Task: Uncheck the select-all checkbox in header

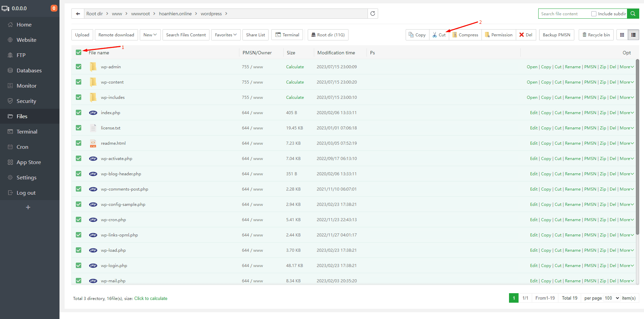Action: [79, 52]
